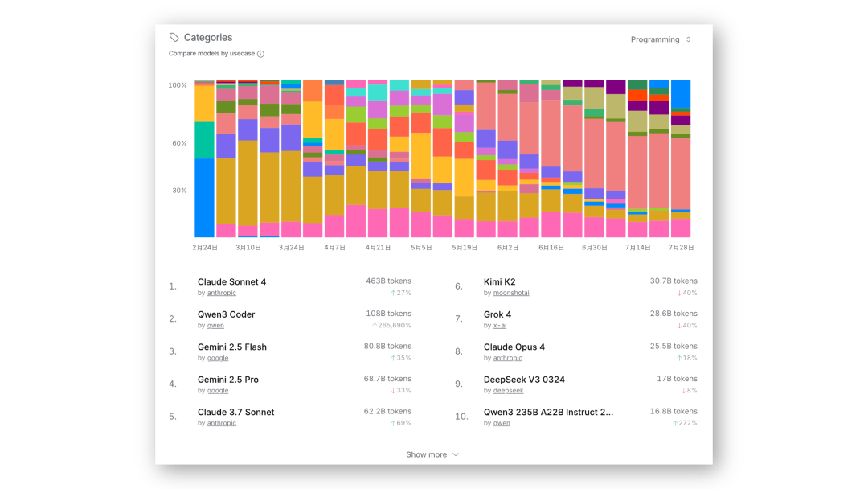Select the 30.7B tokens value
The width and height of the screenshot is (868, 489).
click(674, 281)
